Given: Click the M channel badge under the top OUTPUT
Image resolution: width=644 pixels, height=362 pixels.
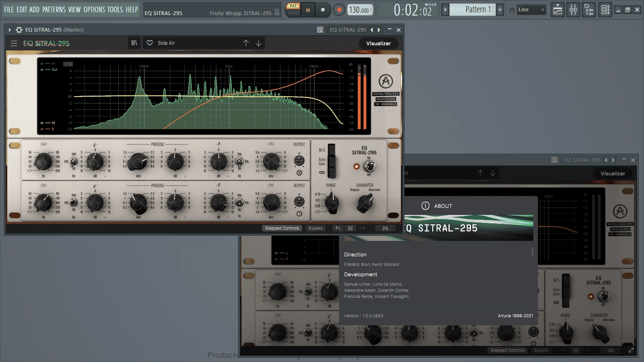Looking at the screenshot, I should pyautogui.click(x=298, y=173).
